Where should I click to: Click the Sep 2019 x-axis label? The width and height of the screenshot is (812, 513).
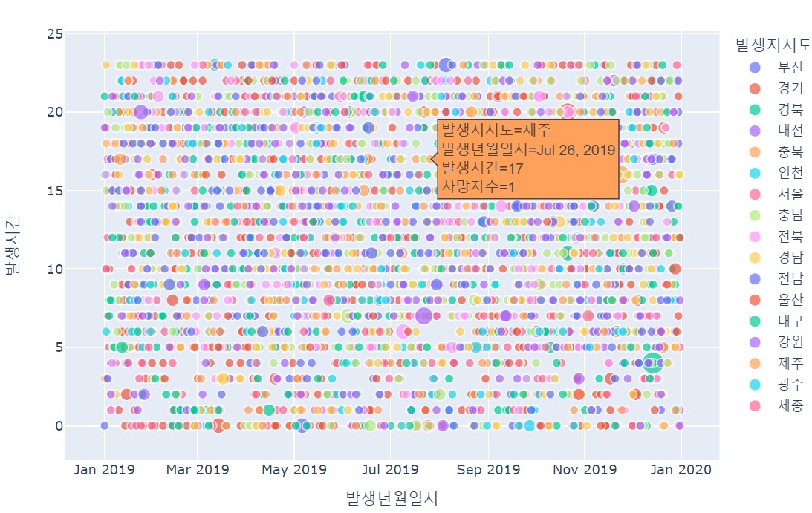point(488,469)
